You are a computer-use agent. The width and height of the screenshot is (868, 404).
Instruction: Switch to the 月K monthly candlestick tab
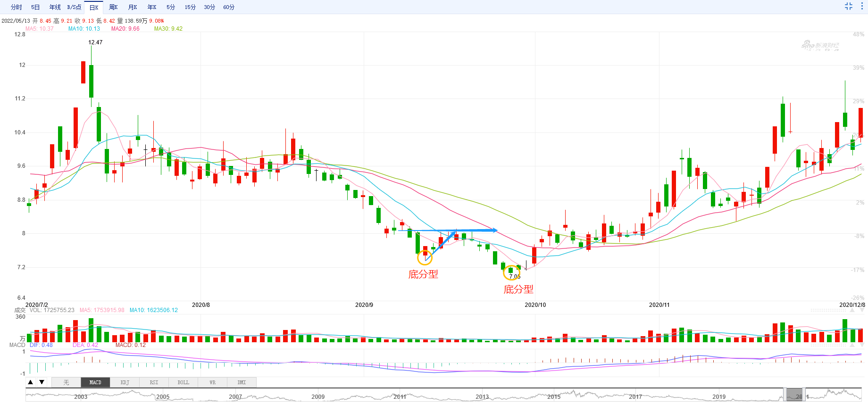click(133, 7)
